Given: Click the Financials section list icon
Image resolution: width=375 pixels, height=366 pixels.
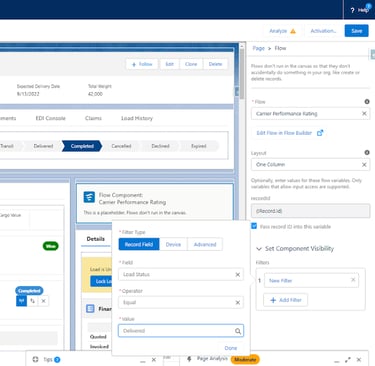Looking at the screenshot, I should (x=90, y=309).
